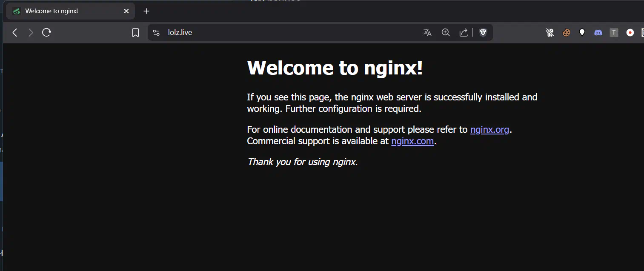644x271 pixels.
Task: Share this page via share icon
Action: pos(464,32)
